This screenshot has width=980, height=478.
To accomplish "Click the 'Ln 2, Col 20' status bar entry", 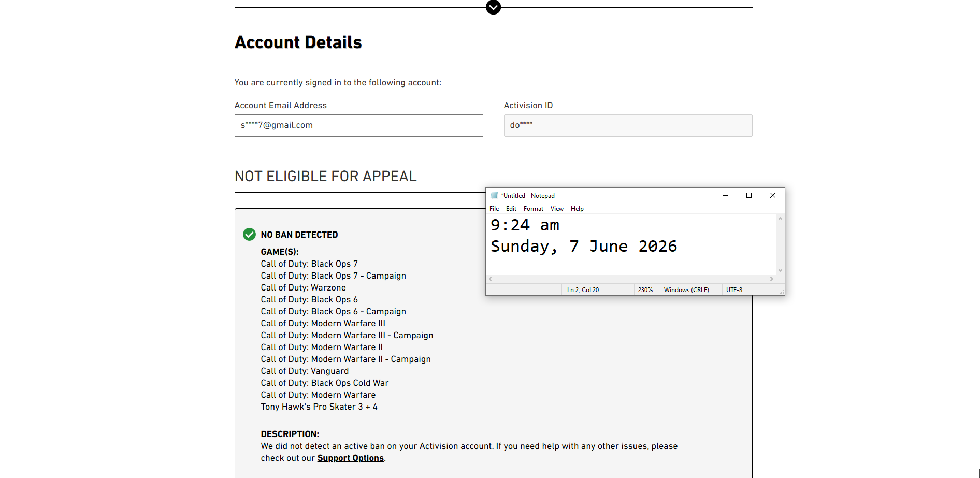I will pyautogui.click(x=583, y=290).
